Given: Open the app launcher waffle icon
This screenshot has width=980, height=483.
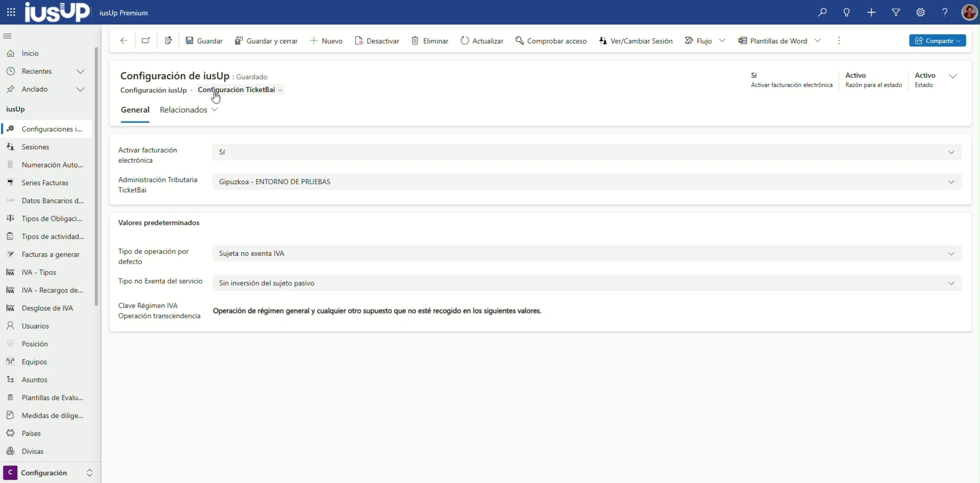Looking at the screenshot, I should 11,13.
